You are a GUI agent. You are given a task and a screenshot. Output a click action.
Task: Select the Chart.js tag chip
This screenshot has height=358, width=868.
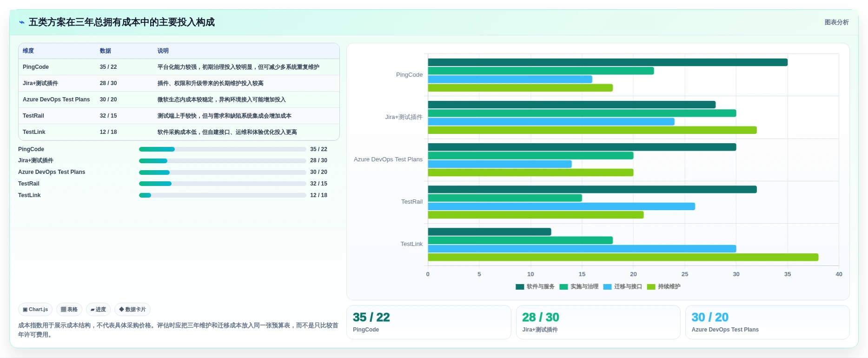click(x=35, y=309)
